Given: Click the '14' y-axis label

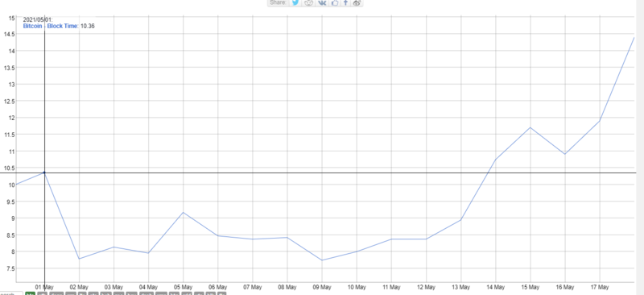Looking at the screenshot, I should point(11,51).
